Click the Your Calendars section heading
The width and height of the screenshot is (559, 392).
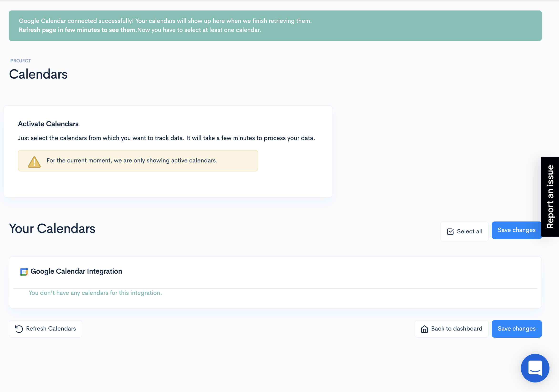pyautogui.click(x=52, y=229)
